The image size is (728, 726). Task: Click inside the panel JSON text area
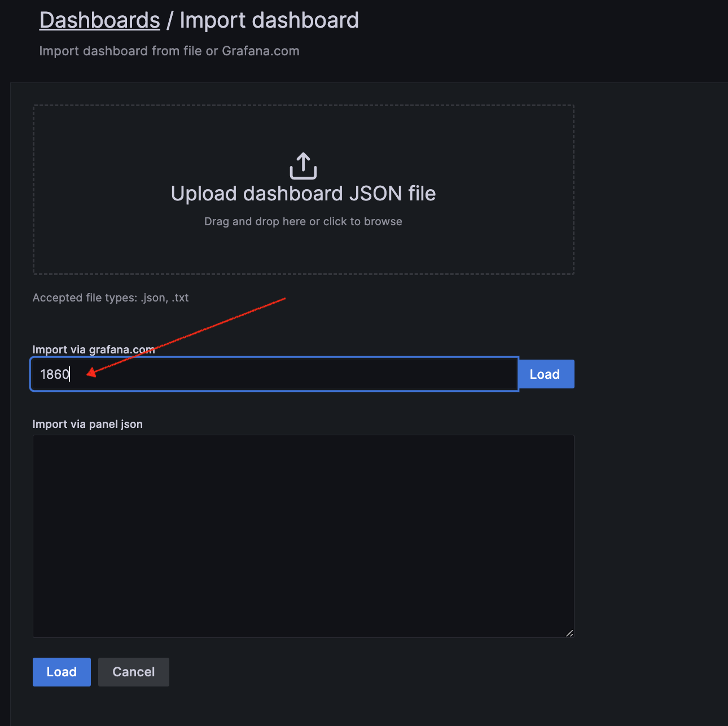click(303, 536)
